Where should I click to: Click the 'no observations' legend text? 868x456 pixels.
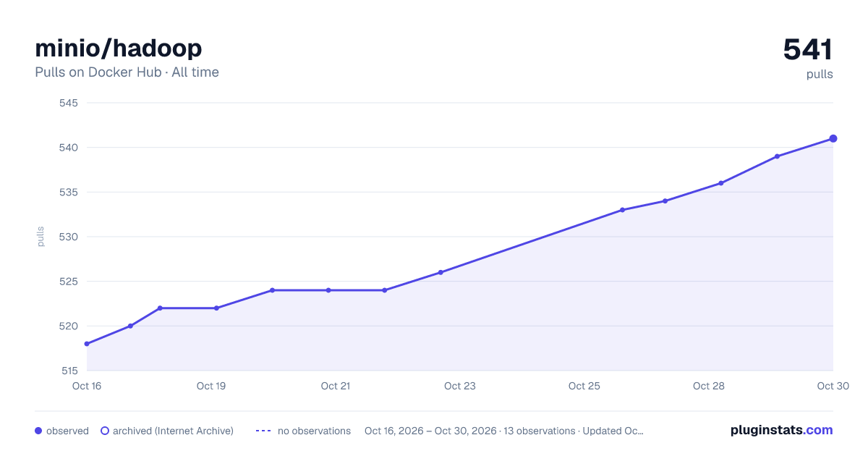point(314,431)
